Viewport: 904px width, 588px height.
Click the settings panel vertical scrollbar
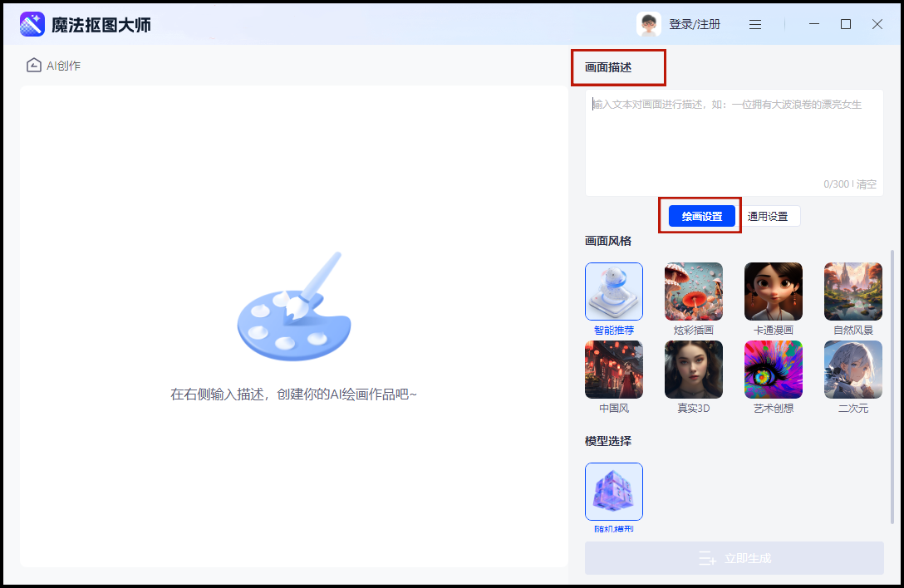893,382
